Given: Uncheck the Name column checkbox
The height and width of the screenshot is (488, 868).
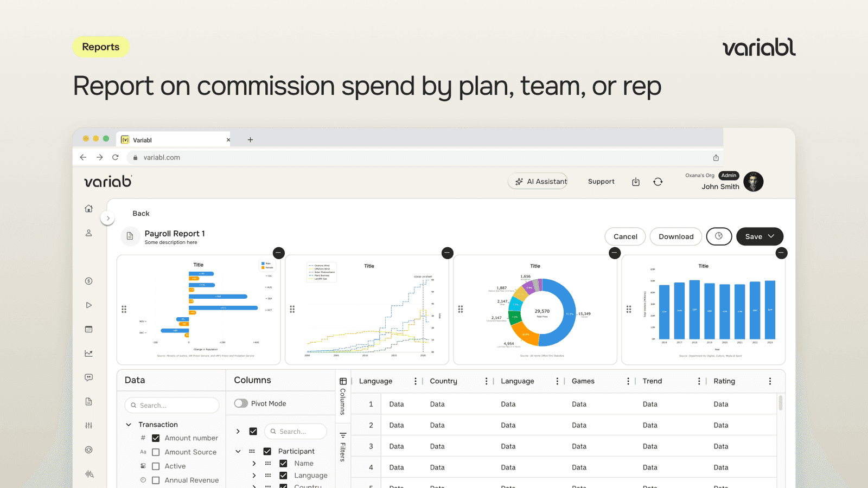Looking at the screenshot, I should point(283,464).
